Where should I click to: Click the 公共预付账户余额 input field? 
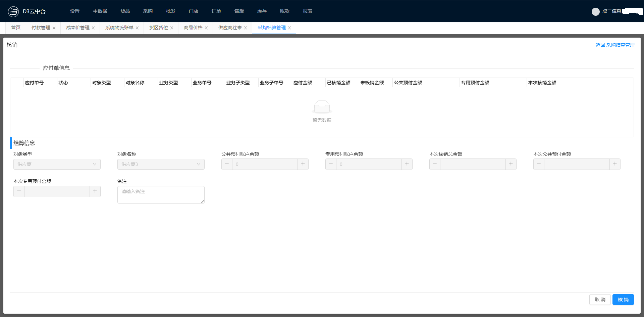(265, 164)
